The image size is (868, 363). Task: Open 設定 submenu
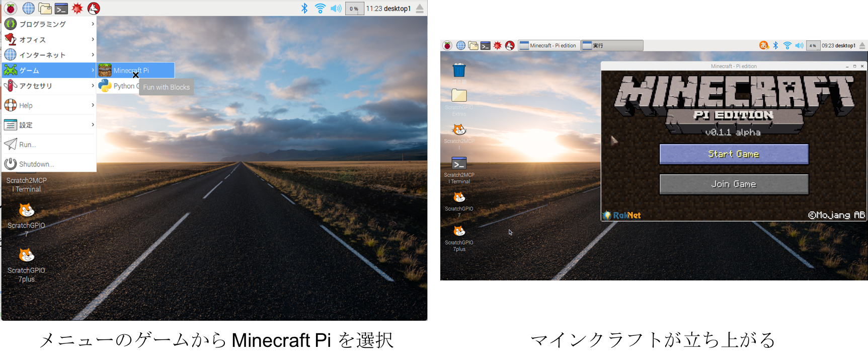tap(49, 125)
